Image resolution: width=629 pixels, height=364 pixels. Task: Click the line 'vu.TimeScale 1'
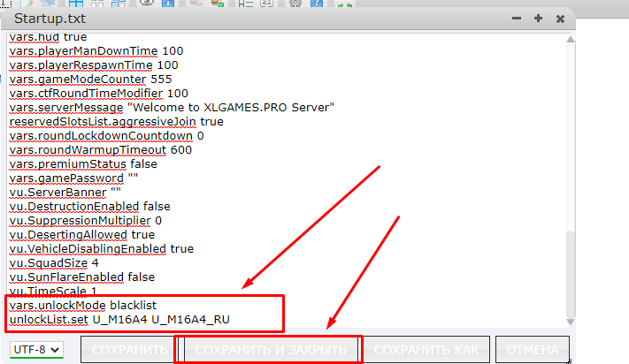(x=53, y=291)
